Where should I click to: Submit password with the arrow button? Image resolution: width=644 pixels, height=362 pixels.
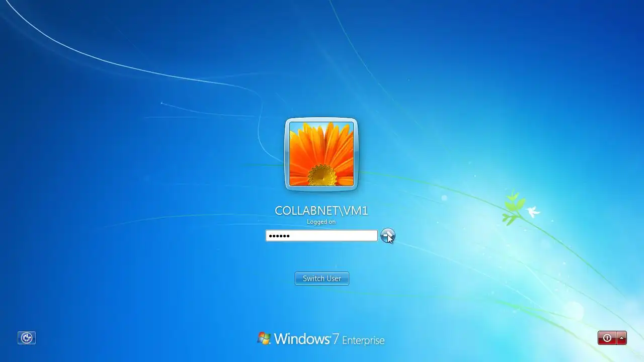click(x=387, y=235)
